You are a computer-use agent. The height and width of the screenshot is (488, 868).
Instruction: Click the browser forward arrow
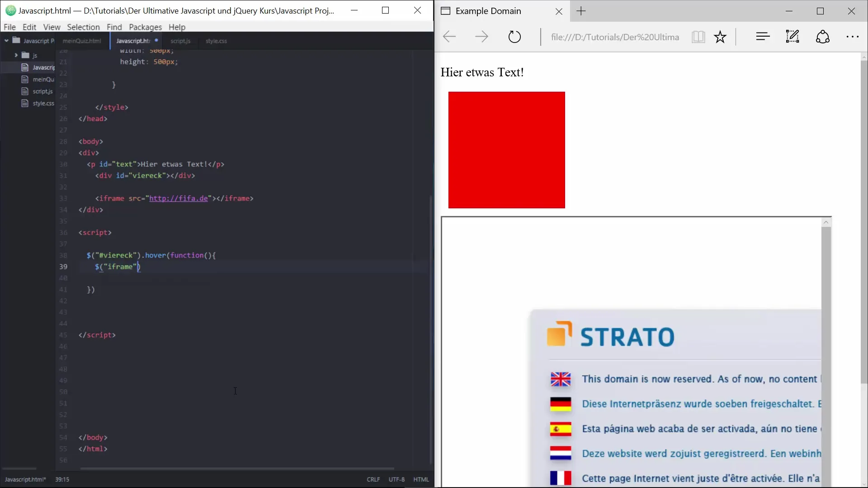pyautogui.click(x=481, y=37)
